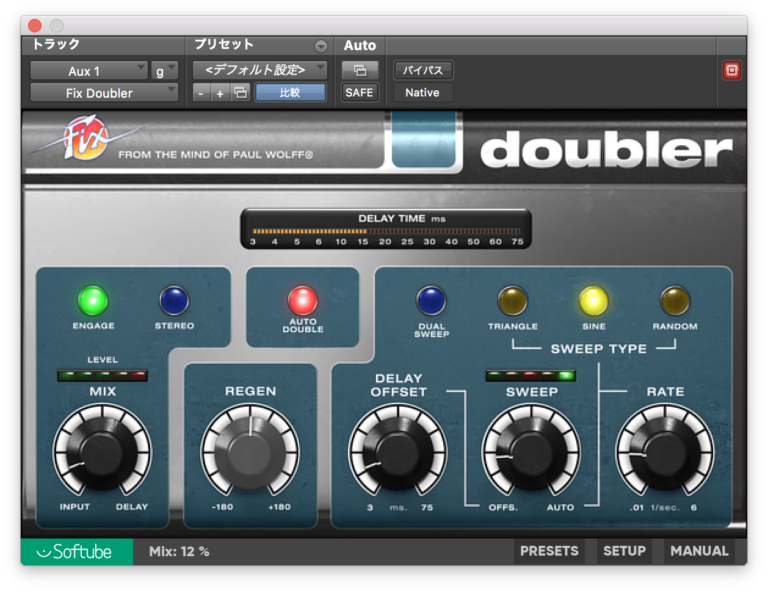
Task: Click the SWEEP indicator LEDs
Action: point(530,376)
